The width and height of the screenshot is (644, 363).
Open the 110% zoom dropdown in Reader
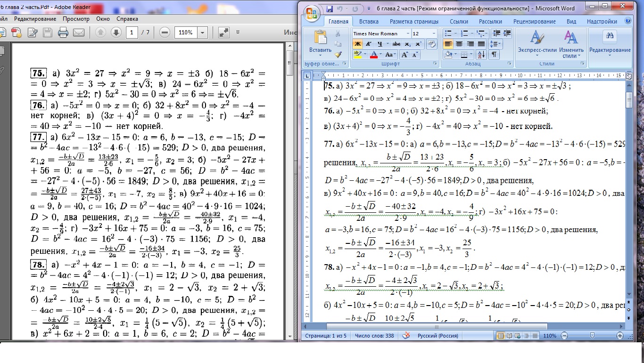203,32
